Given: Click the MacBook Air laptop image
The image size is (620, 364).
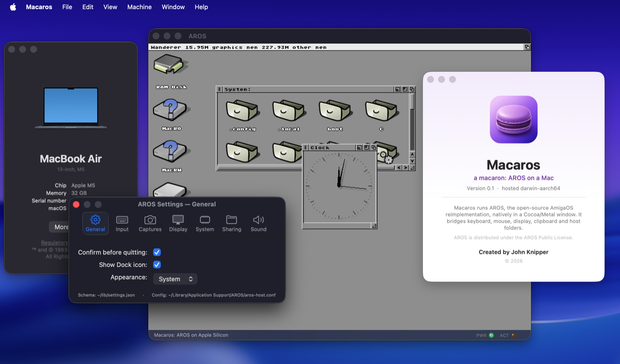Looking at the screenshot, I should pos(71,108).
